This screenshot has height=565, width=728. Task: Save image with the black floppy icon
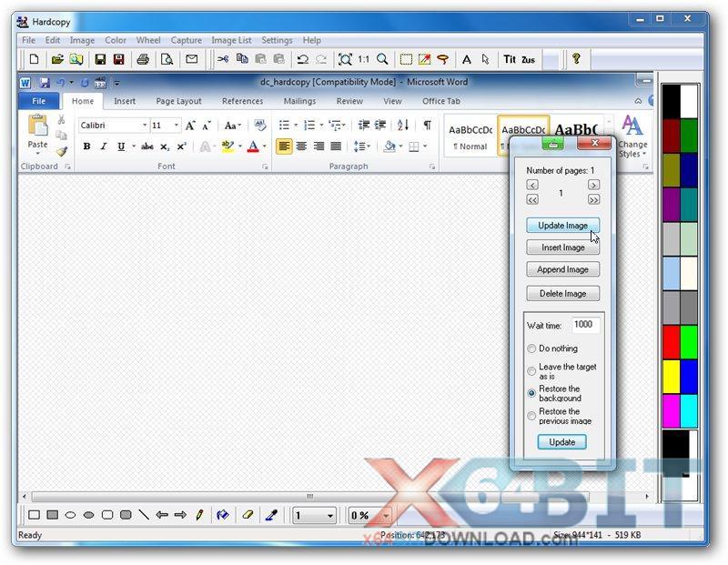click(100, 59)
